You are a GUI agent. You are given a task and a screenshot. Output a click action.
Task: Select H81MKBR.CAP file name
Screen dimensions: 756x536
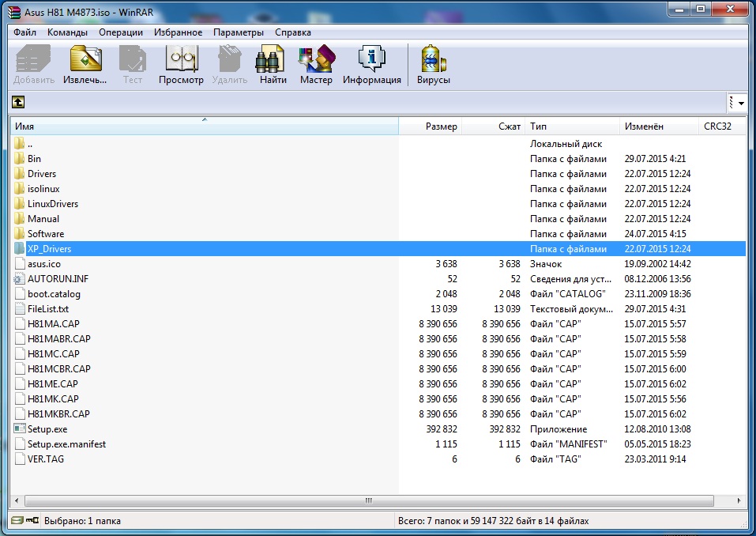click(x=58, y=413)
